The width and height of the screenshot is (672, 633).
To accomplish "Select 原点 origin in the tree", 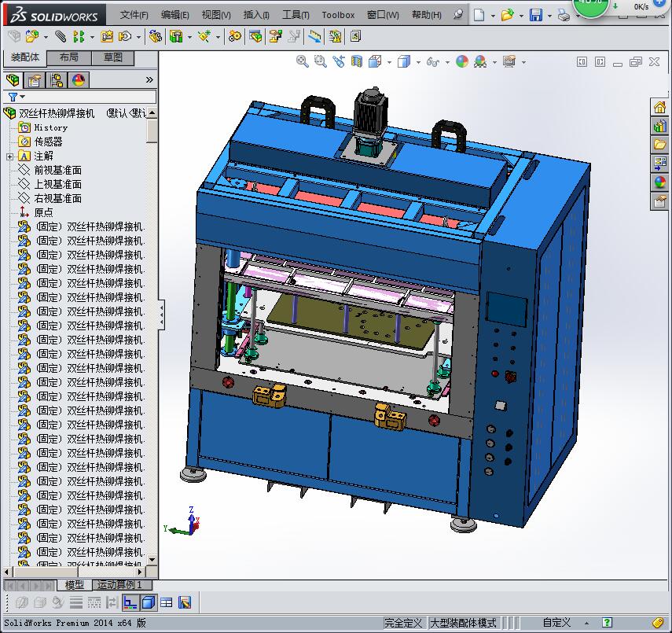I will [35, 213].
